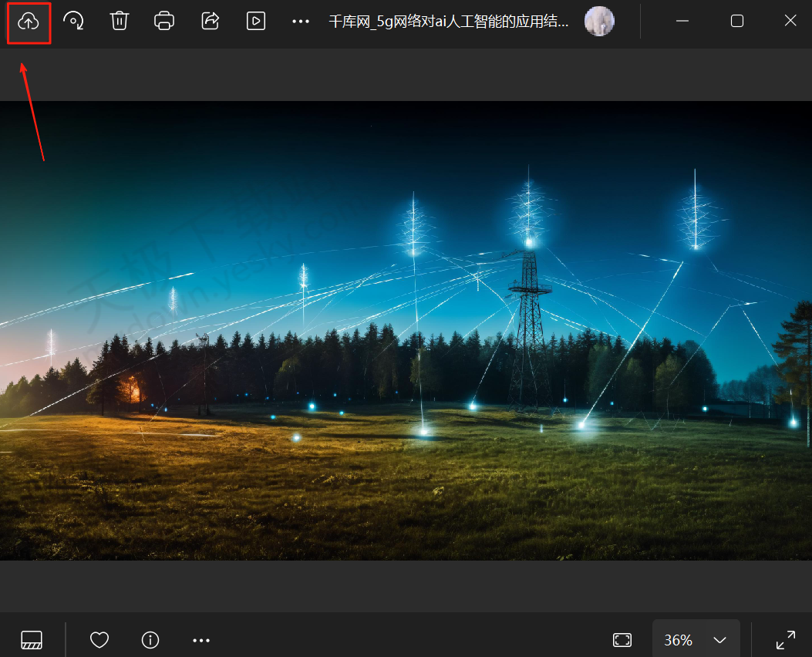The height and width of the screenshot is (657, 812).
Task: Click the file name title text
Action: click(x=449, y=22)
